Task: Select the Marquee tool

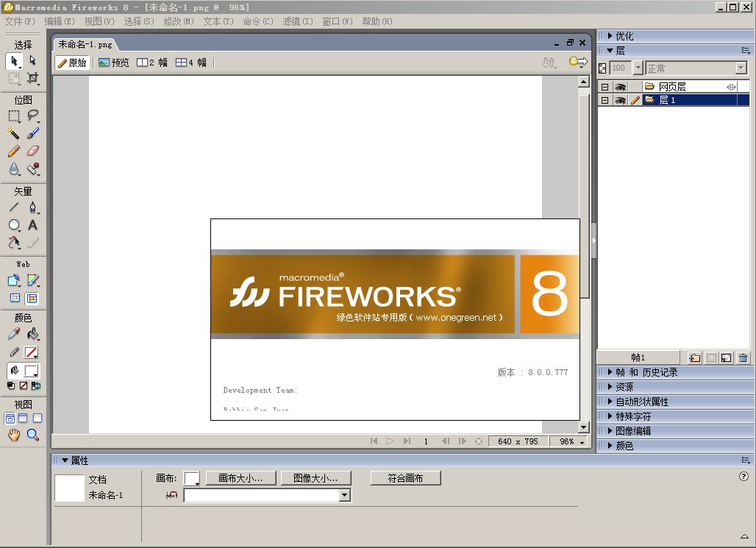Action: click(x=14, y=115)
